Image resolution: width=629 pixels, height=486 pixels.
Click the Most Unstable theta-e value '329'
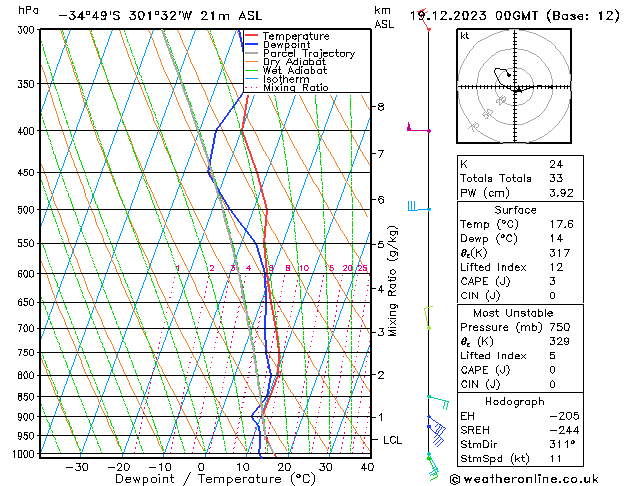[x=560, y=341]
